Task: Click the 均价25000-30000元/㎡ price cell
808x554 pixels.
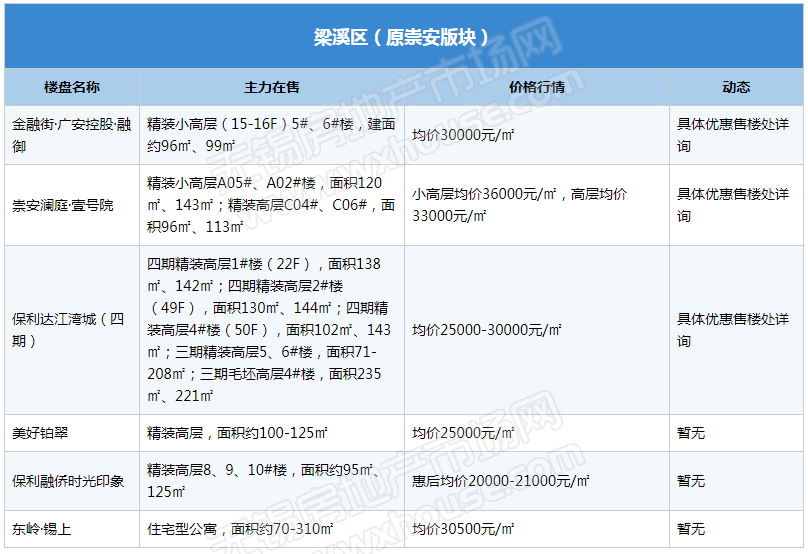Action: coord(487,330)
